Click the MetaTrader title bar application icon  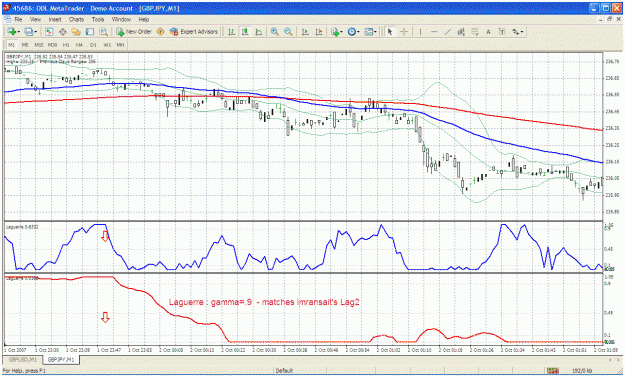coord(7,8)
